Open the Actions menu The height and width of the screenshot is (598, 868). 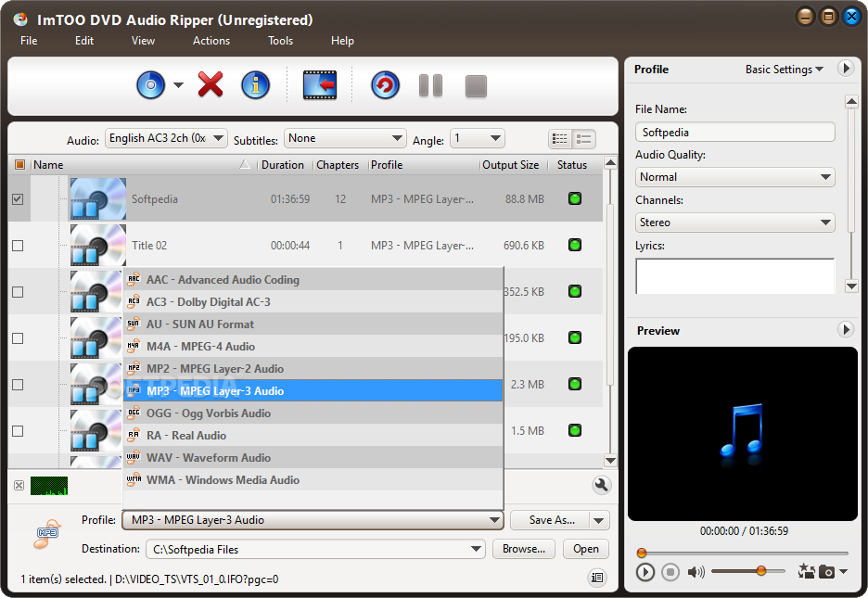click(x=211, y=41)
